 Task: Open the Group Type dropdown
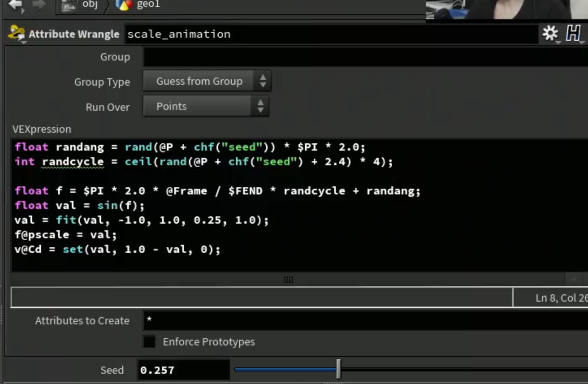tap(207, 81)
